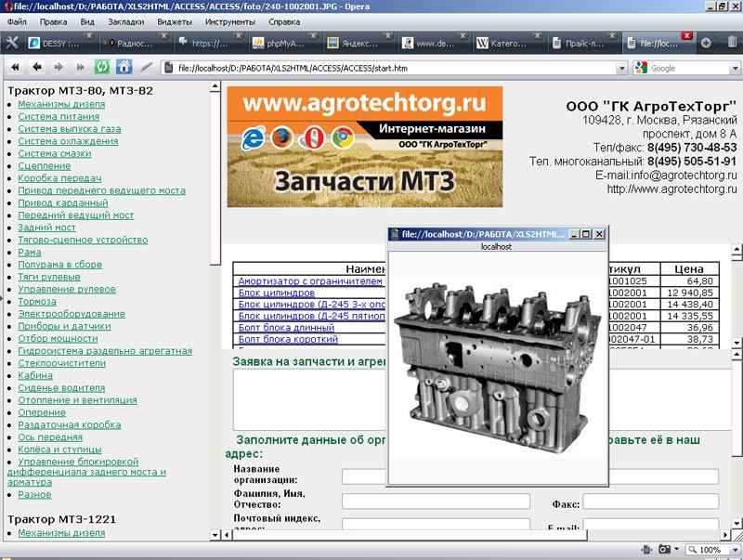Open the Привод переднего ведущего моста link
This screenshot has width=743, height=560.
[101, 190]
